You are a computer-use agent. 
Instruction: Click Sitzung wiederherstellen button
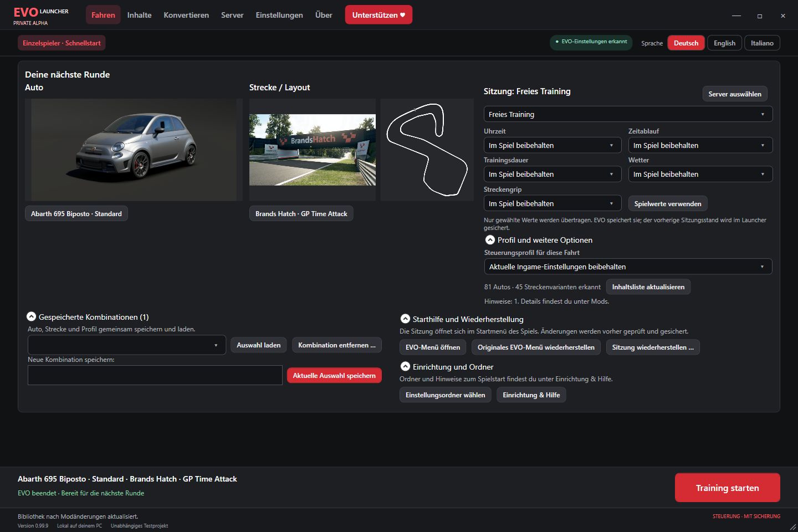click(x=653, y=347)
